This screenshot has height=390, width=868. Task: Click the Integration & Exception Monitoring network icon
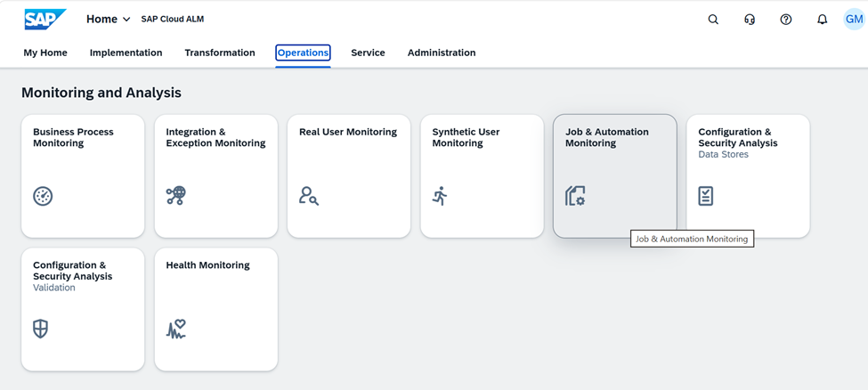pos(176,196)
